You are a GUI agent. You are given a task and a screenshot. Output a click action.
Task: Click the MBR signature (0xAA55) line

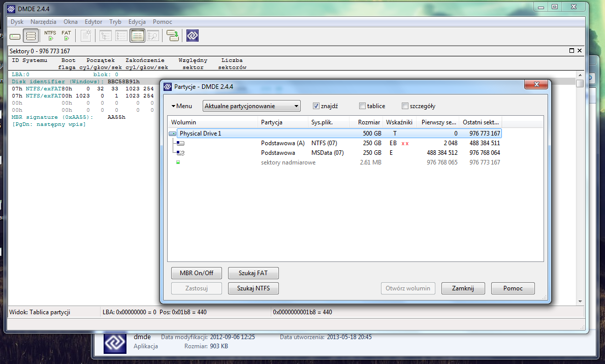[x=68, y=117]
